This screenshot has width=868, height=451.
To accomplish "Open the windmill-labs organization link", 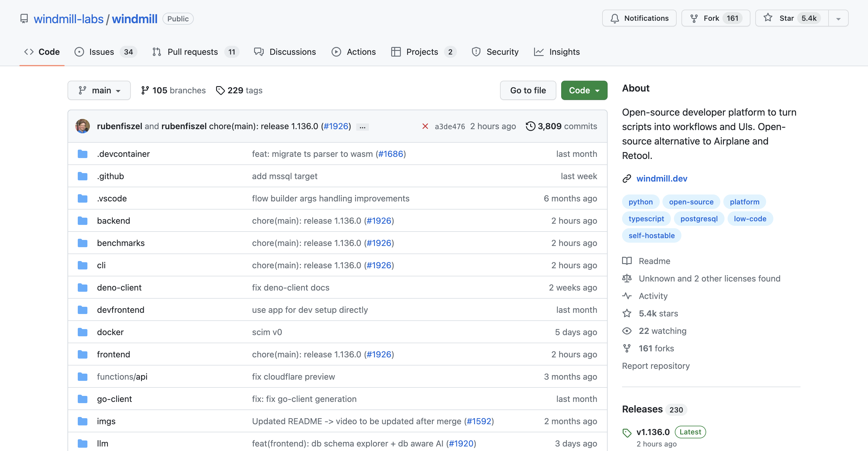I will coord(68,19).
